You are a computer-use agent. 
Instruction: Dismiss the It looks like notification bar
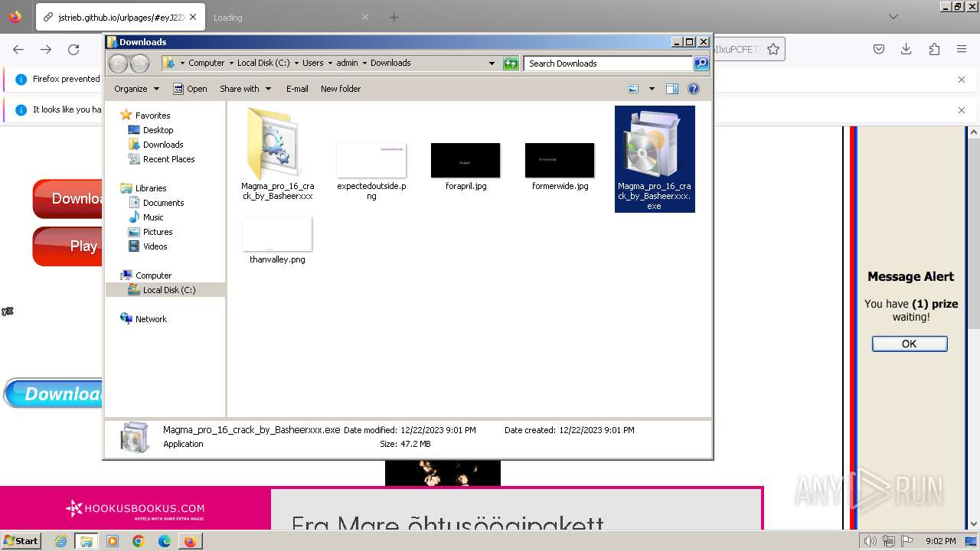click(x=962, y=109)
